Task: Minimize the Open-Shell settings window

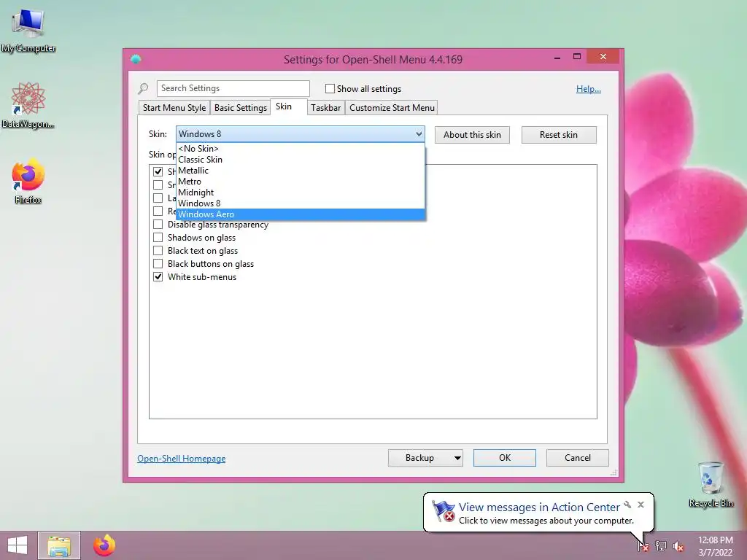Action: (x=557, y=58)
